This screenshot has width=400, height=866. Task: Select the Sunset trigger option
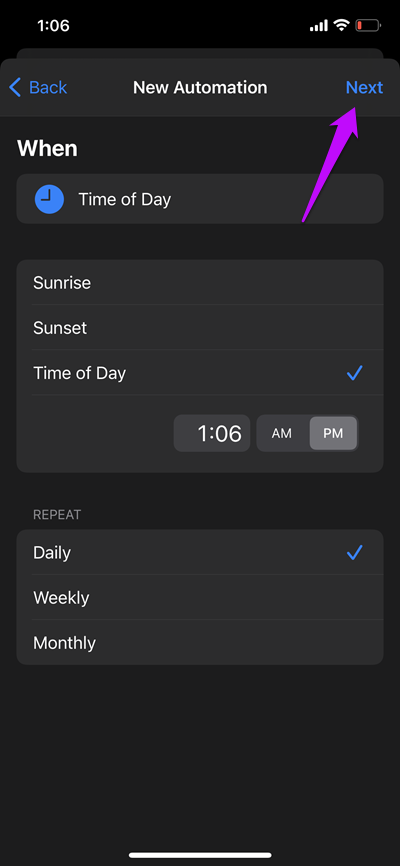pyautogui.click(x=200, y=328)
